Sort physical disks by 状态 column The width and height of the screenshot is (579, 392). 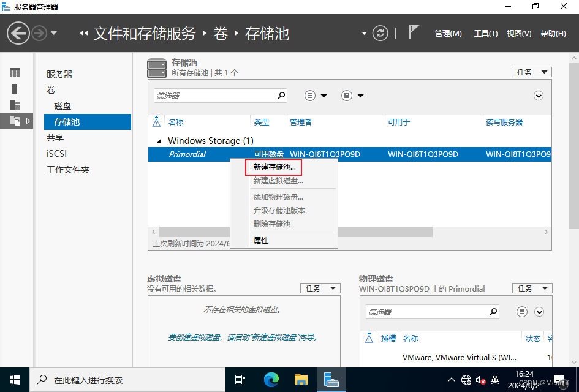[x=533, y=339]
